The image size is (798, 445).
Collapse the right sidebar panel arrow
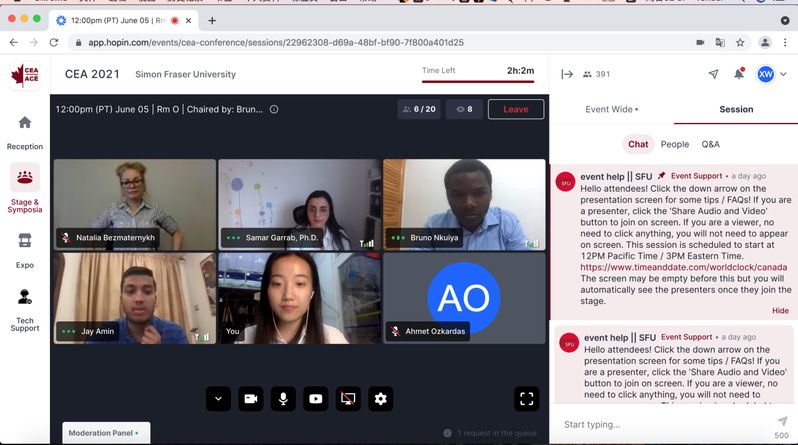[567, 74]
